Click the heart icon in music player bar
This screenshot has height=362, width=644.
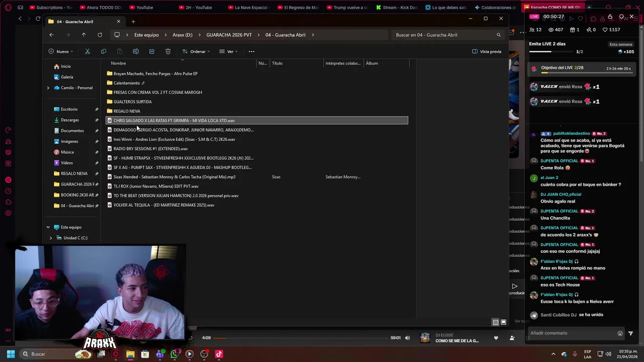[x=496, y=338]
